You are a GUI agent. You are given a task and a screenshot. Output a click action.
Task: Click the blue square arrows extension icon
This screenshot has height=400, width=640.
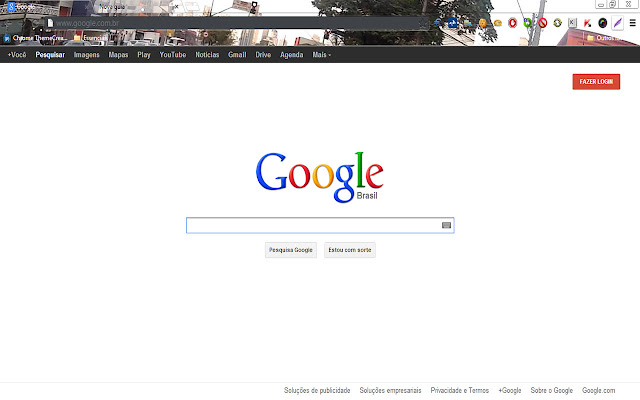click(453, 23)
